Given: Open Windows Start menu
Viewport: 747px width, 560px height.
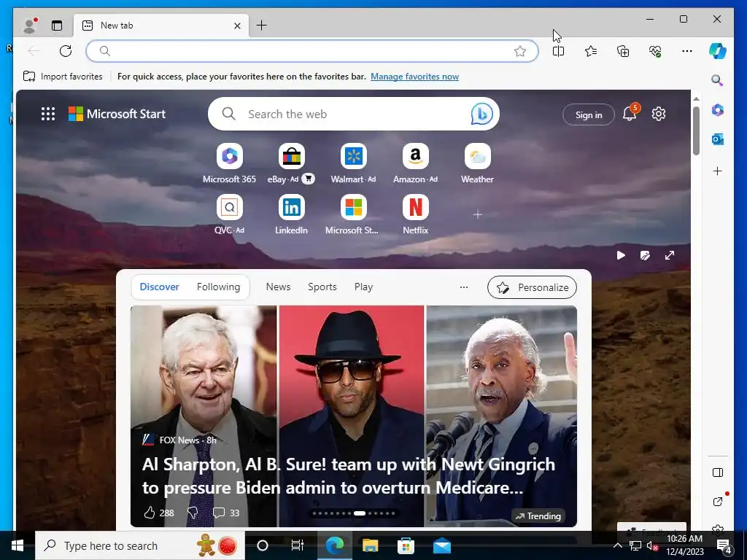Looking at the screenshot, I should pos(18,545).
